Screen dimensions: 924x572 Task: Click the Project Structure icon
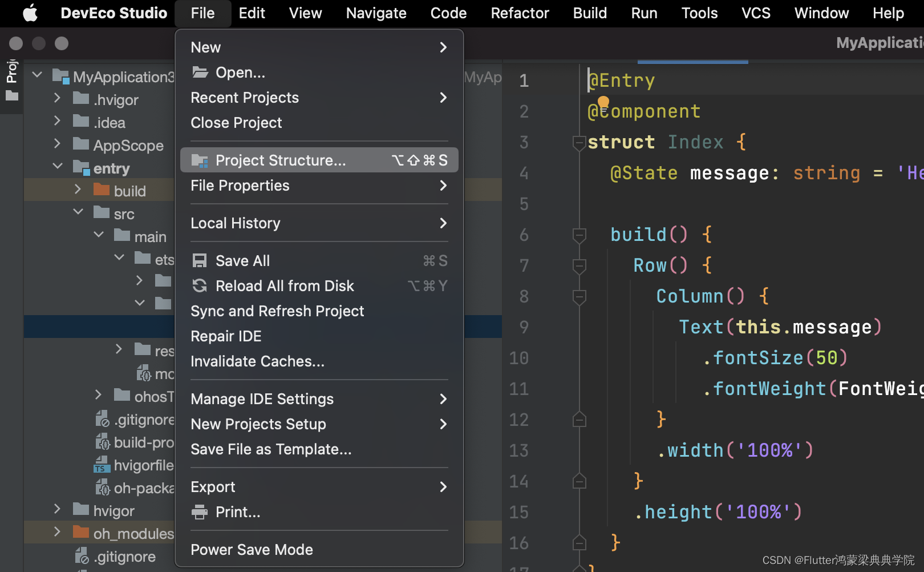coord(200,160)
